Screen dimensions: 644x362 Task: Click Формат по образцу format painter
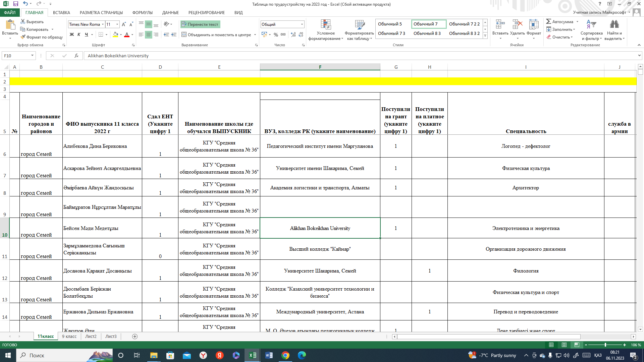pyautogui.click(x=42, y=37)
